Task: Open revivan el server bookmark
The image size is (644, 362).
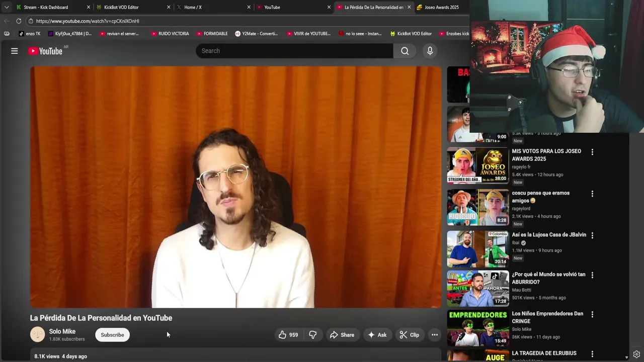Action: pyautogui.click(x=119, y=34)
